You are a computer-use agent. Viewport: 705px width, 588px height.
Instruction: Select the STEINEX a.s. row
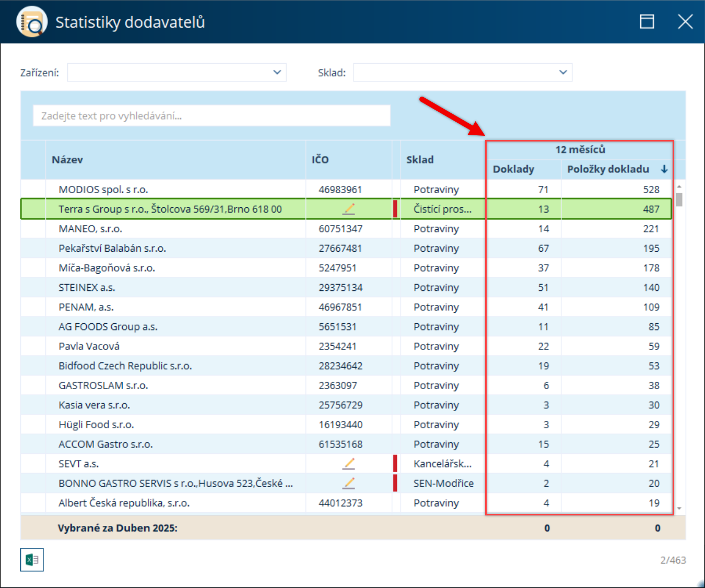tap(346, 287)
